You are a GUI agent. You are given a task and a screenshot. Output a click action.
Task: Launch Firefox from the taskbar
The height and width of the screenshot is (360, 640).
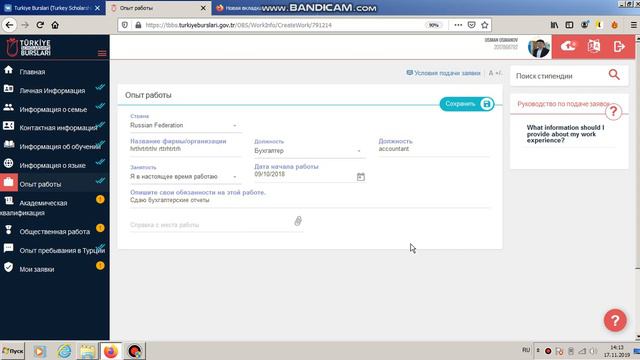click(111, 351)
